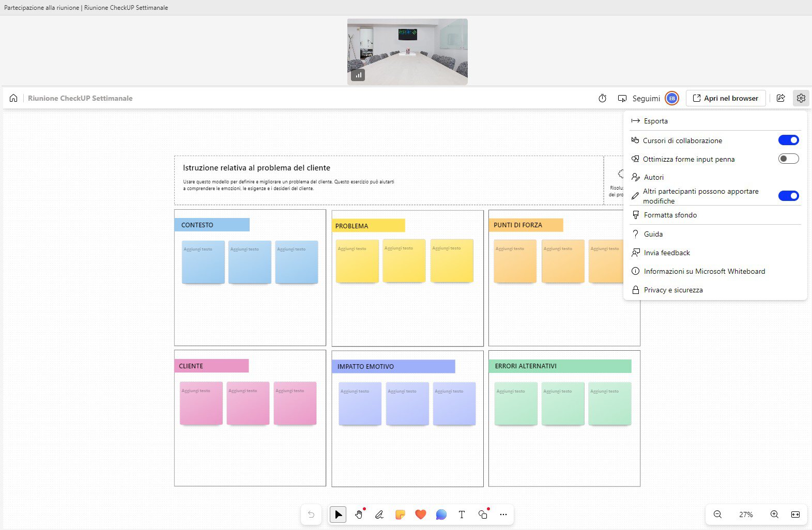Select the meeting room video thumbnail
This screenshot has width=812, height=530.
click(407, 52)
